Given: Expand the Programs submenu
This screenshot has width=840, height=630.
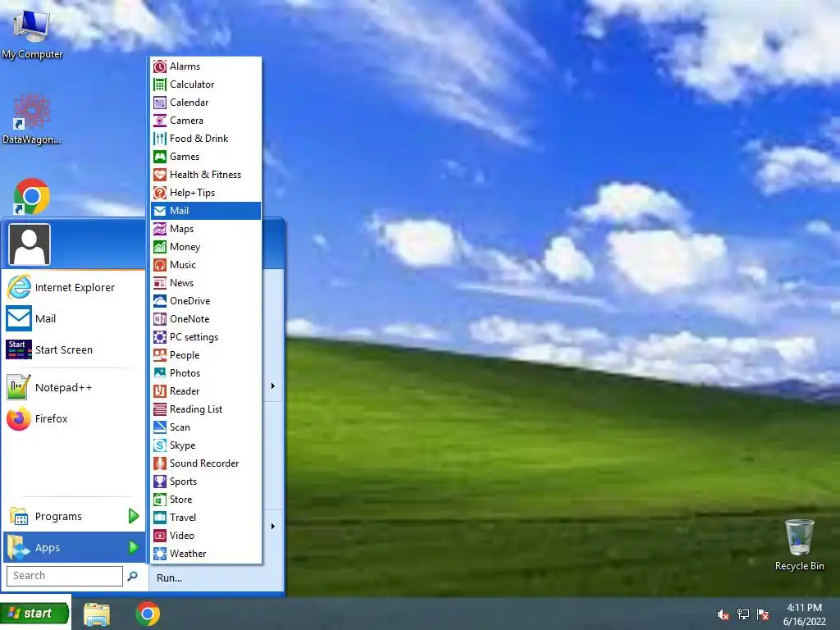Looking at the screenshot, I should pos(74,516).
